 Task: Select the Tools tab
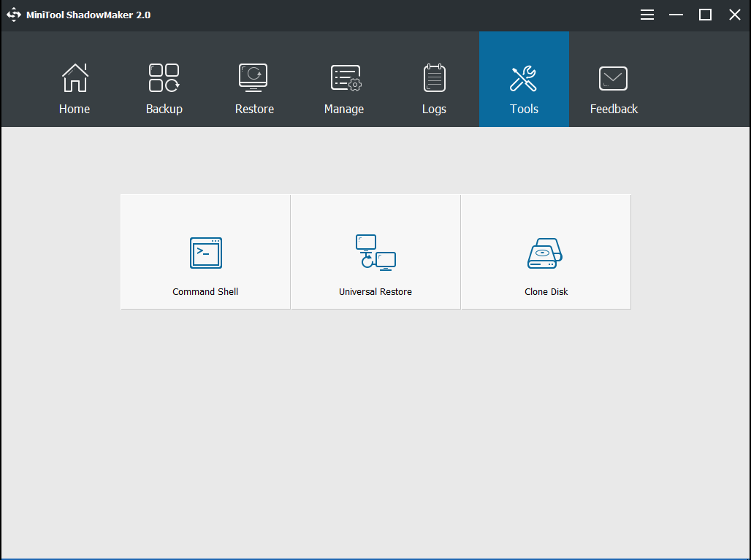524,80
